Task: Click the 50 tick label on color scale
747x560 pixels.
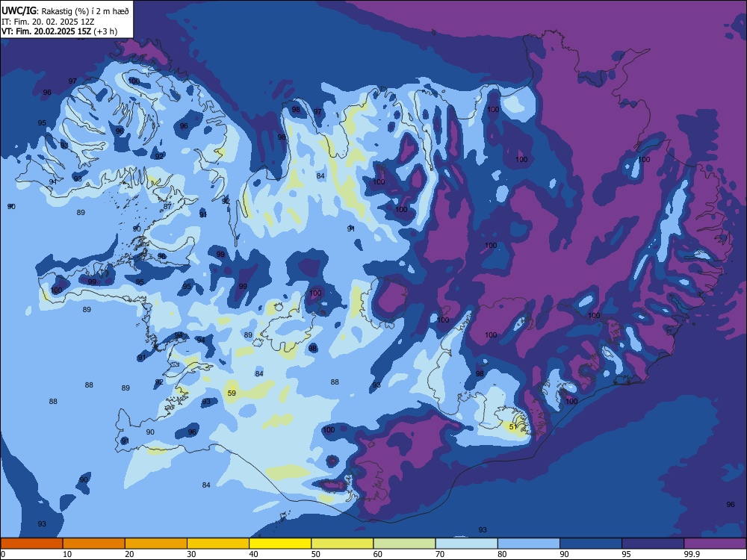Action: tap(315, 554)
